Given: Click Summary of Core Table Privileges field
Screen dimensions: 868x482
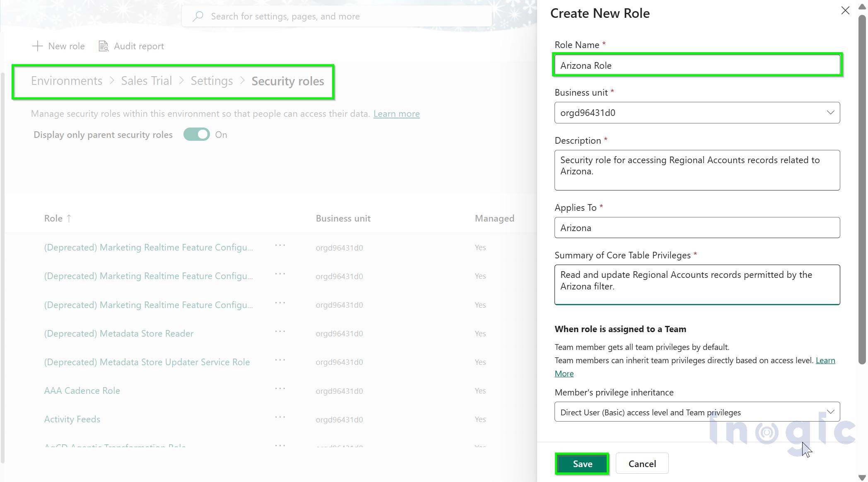Looking at the screenshot, I should [x=697, y=285].
